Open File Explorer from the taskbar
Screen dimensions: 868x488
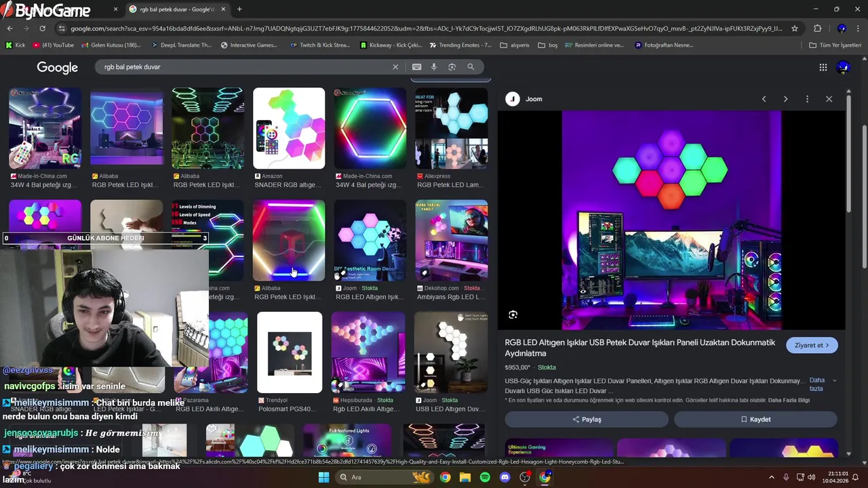465,477
